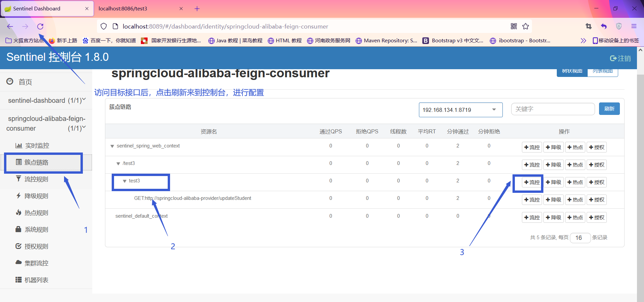Open the 火狐官方站点 bookmark
Viewport: 644px width, 302px height.
[25, 41]
